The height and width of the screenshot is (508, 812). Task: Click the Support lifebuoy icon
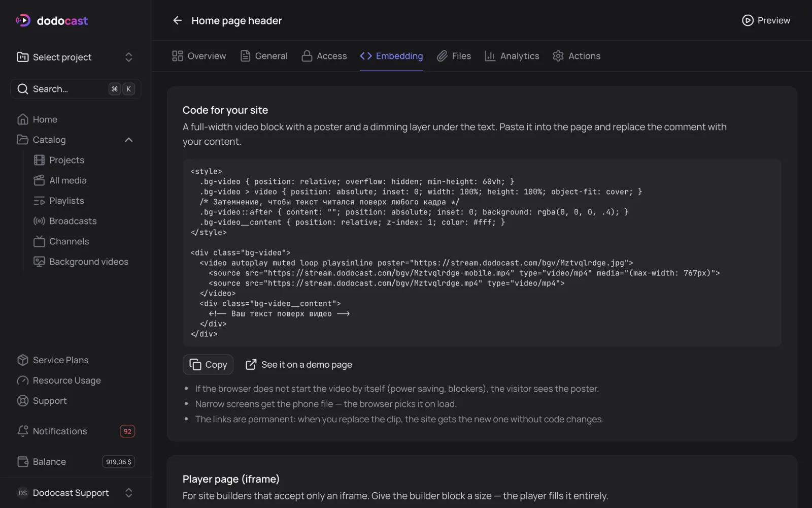click(x=23, y=401)
